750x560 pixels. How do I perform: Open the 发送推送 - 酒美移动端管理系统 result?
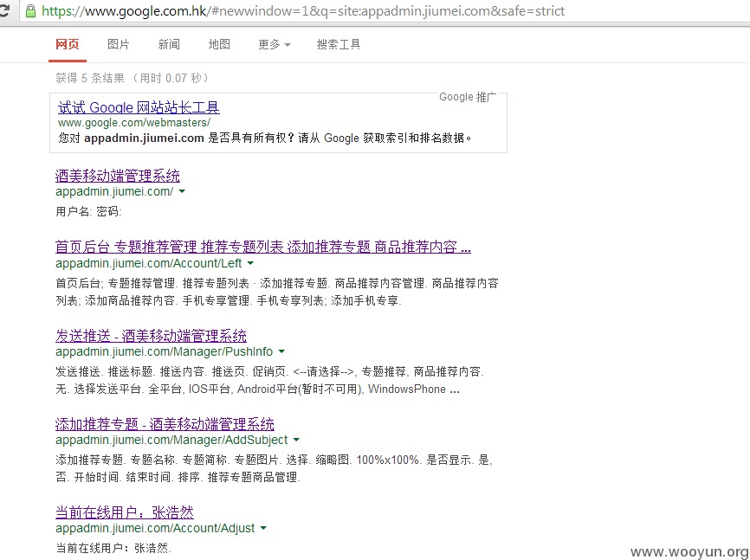tap(152, 335)
